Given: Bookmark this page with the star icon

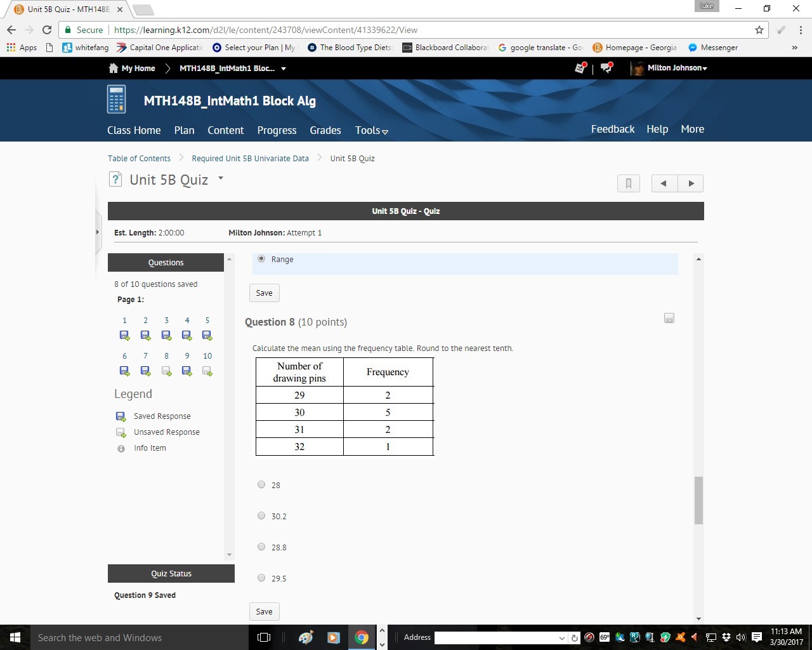Looking at the screenshot, I should pos(759,30).
